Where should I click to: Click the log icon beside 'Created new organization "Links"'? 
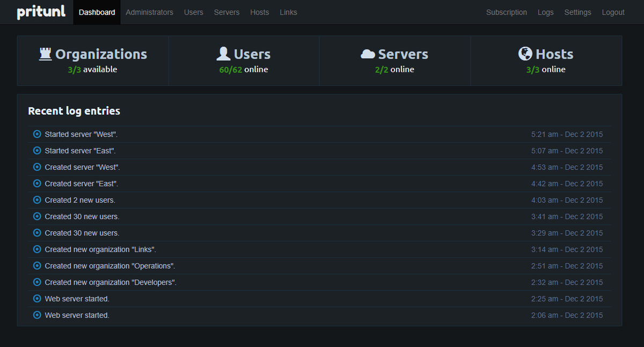[x=36, y=249]
